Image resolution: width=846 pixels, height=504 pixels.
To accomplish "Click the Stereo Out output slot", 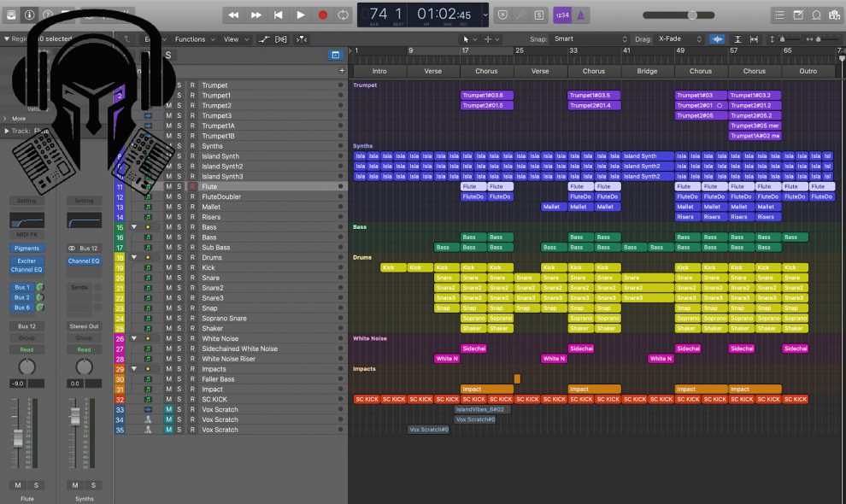I will [x=84, y=326].
